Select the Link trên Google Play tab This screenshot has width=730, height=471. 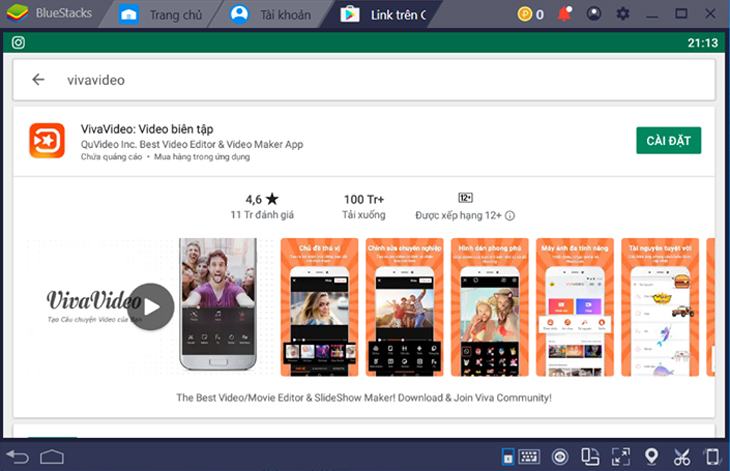(384, 15)
